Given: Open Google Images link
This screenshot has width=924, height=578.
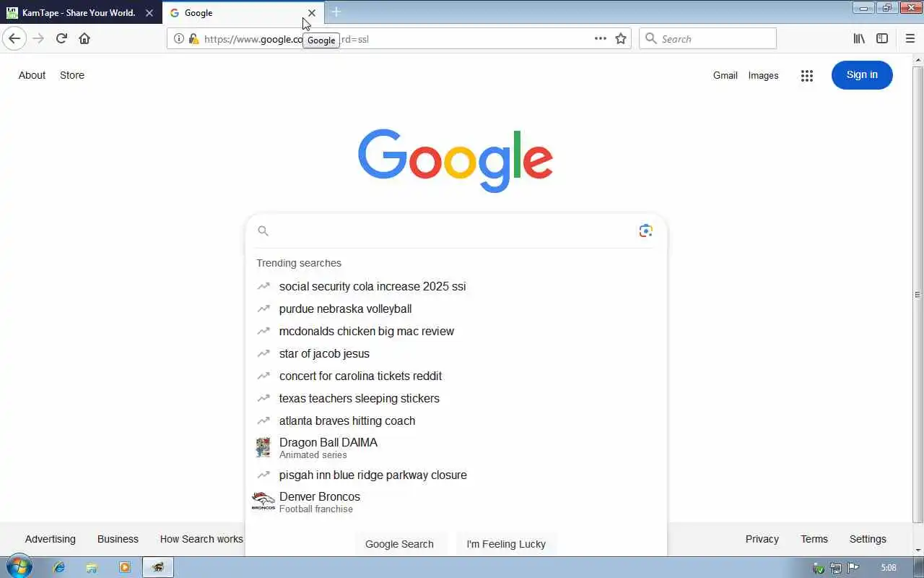Looking at the screenshot, I should (x=763, y=75).
